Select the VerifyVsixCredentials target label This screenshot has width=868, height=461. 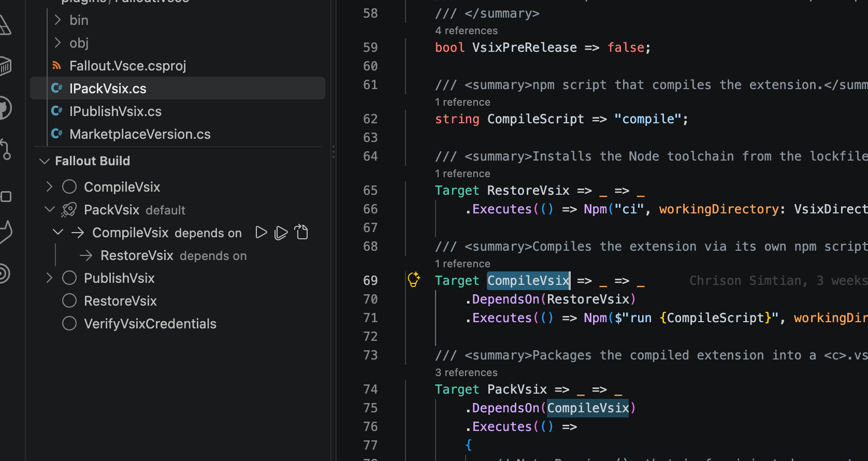point(150,324)
